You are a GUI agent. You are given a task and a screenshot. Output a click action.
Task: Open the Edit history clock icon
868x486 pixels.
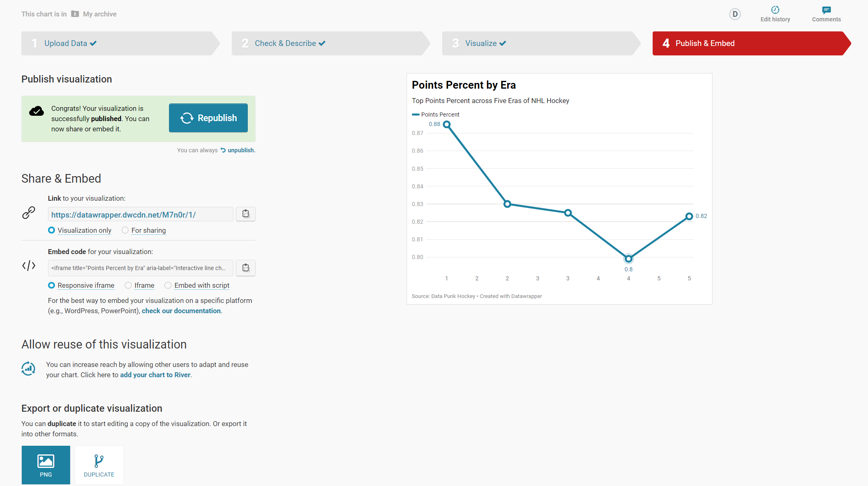(775, 10)
